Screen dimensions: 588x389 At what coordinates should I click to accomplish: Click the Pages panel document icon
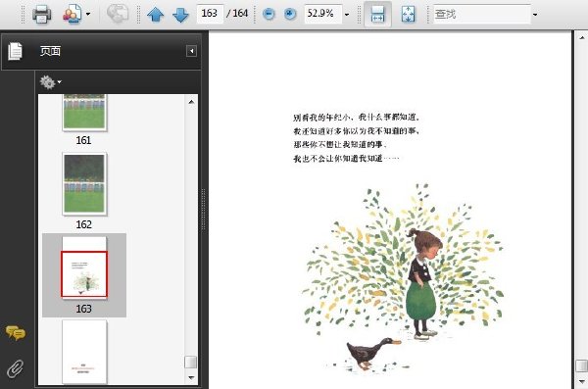(x=16, y=51)
